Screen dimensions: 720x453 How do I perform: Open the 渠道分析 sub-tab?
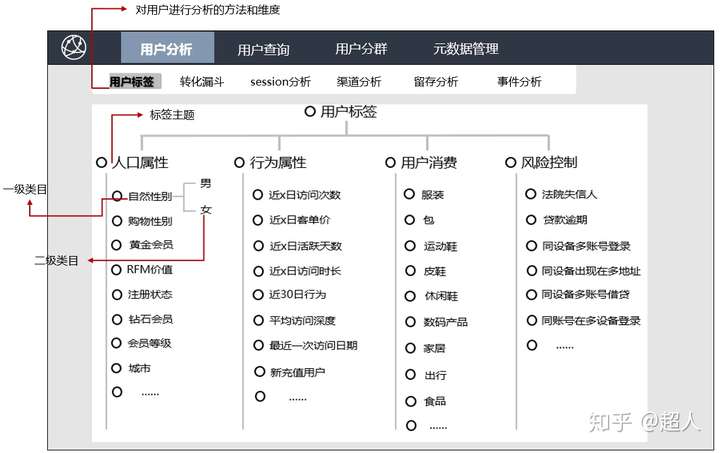[359, 82]
